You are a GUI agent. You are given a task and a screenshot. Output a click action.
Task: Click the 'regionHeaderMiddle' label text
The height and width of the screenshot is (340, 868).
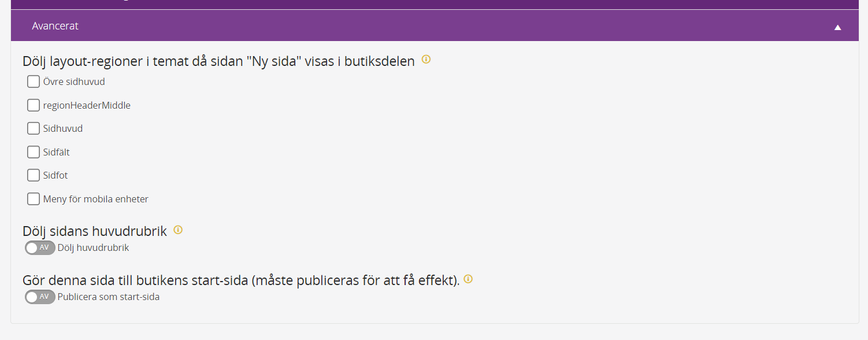[x=87, y=105]
